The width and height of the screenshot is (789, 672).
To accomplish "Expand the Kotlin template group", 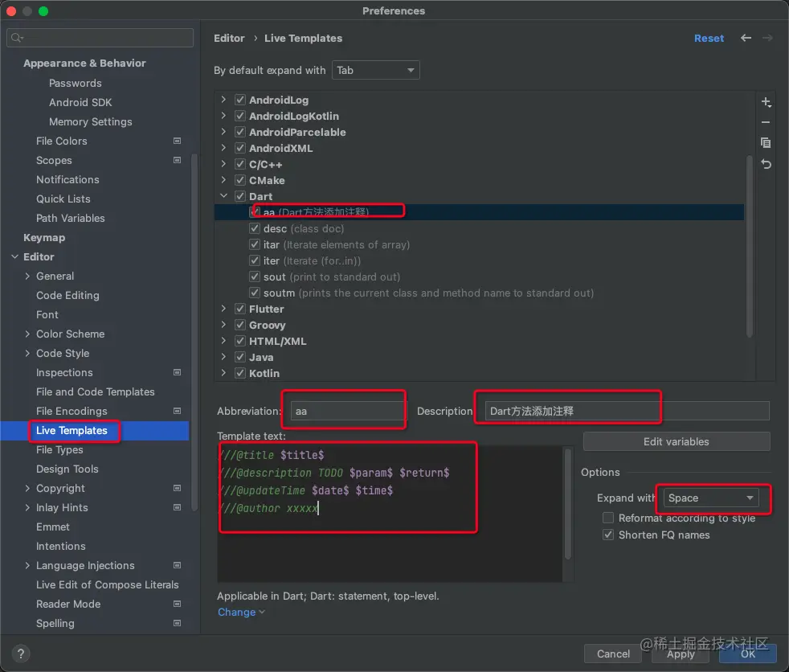I will point(223,373).
